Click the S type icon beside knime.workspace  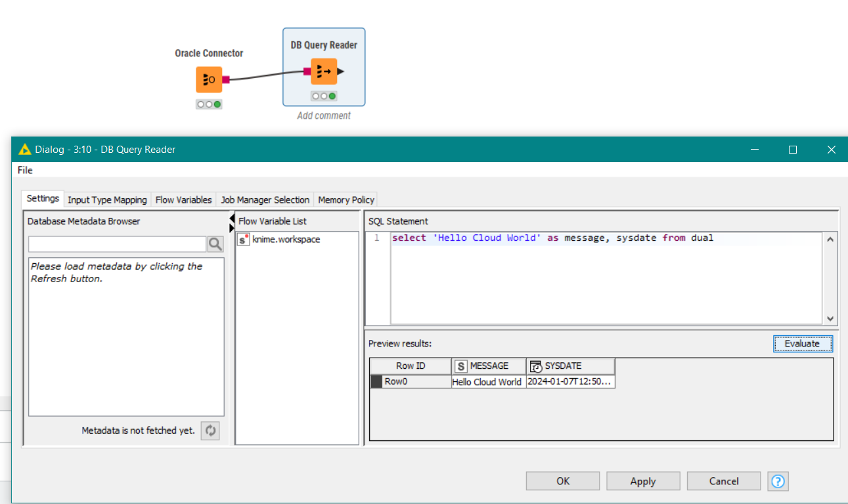pyautogui.click(x=243, y=240)
